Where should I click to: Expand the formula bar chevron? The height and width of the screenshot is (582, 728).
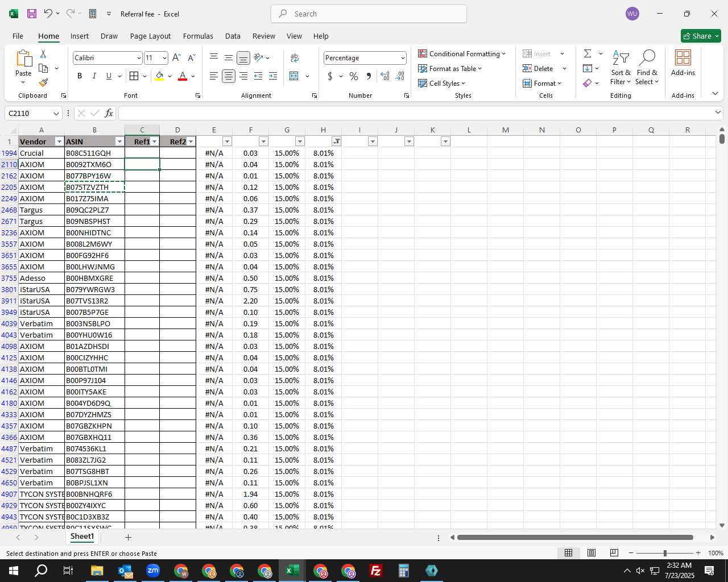pyautogui.click(x=718, y=113)
